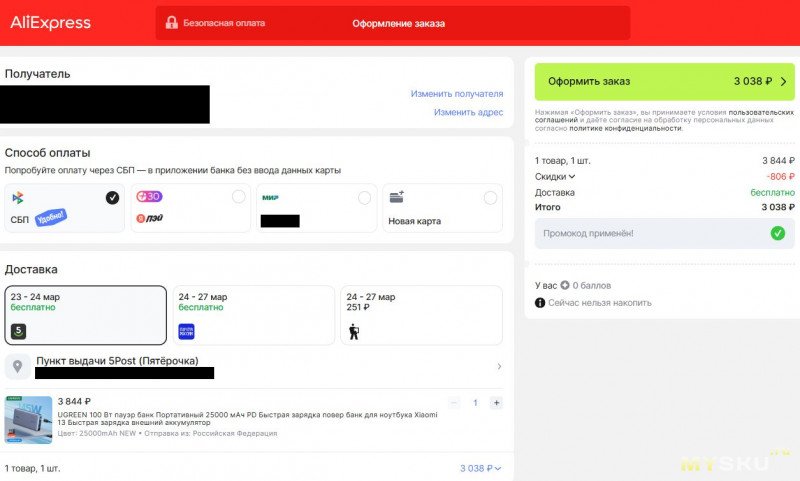Select the installment payment radio option
The image size is (800, 481).
click(238, 197)
